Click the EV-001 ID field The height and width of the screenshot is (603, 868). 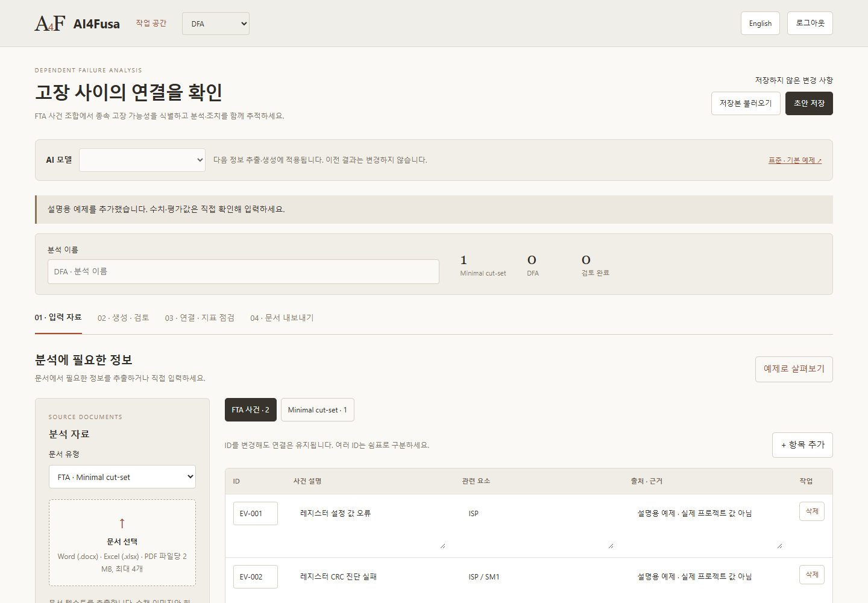(256, 514)
